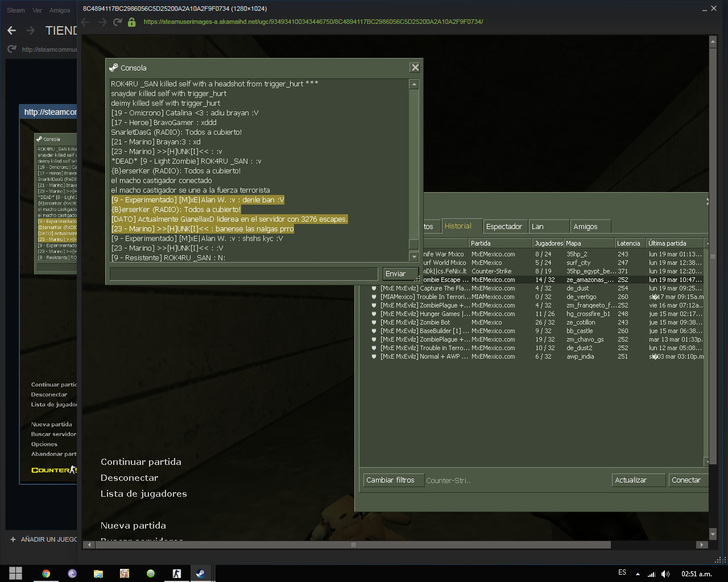
Task: Click shield icon of BaseBuilder server
Action: coord(374,331)
